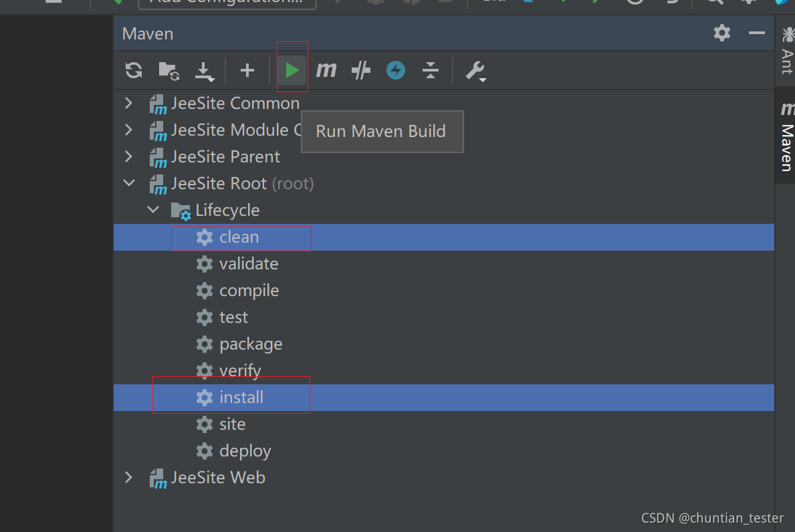Click gear icon beside site

(x=205, y=424)
